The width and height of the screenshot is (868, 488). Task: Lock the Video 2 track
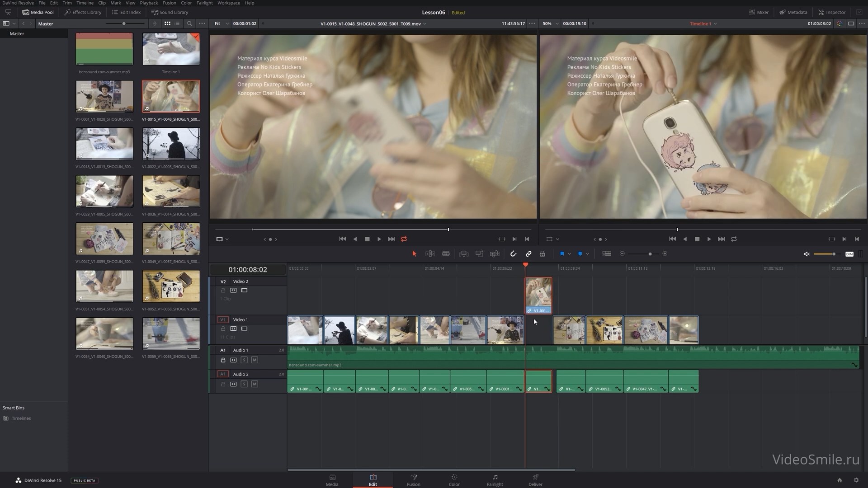pyautogui.click(x=223, y=291)
